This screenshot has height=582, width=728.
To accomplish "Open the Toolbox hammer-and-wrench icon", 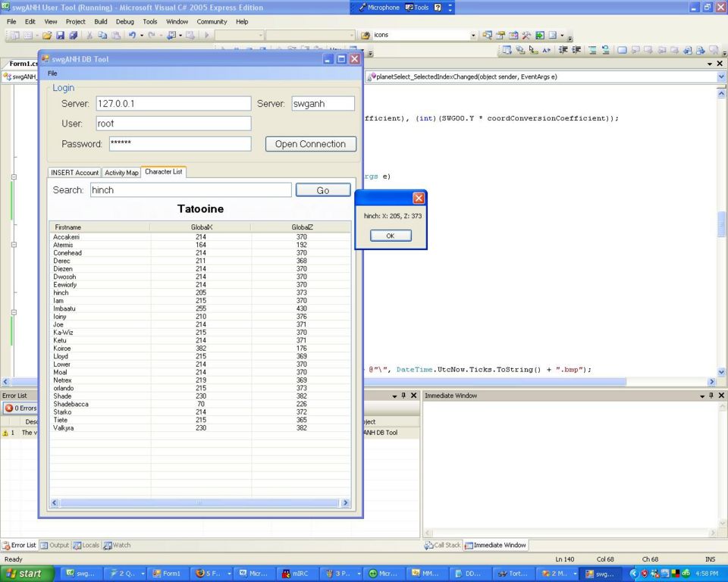I will (x=526, y=36).
